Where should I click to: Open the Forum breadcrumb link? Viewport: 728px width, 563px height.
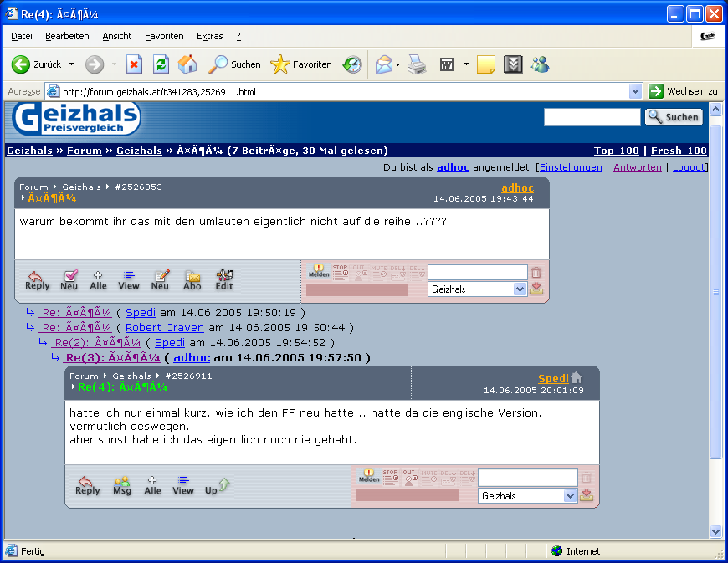click(84, 151)
